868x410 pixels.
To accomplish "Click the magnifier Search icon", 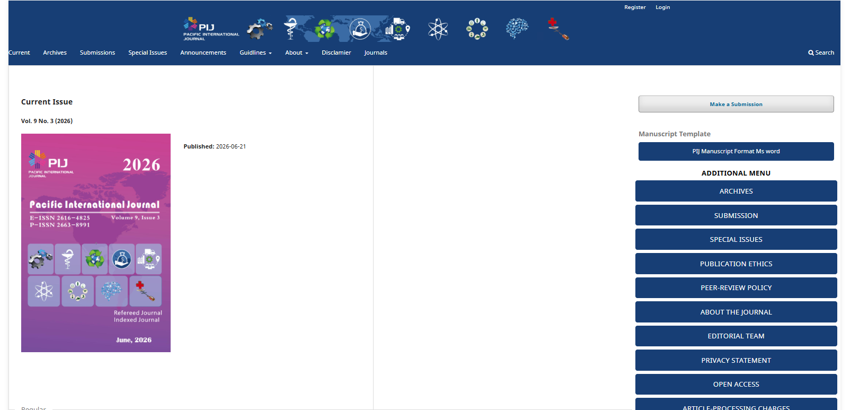I will (811, 53).
